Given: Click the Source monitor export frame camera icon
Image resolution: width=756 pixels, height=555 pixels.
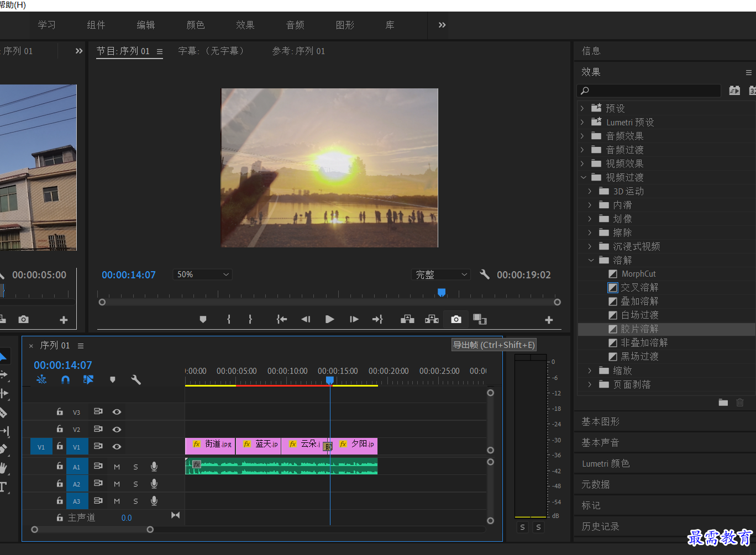Looking at the screenshot, I should coord(23,319).
